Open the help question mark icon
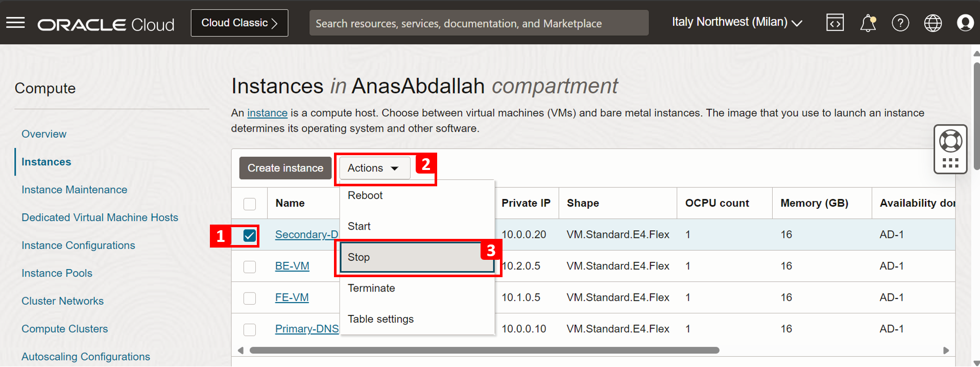 pyautogui.click(x=900, y=23)
